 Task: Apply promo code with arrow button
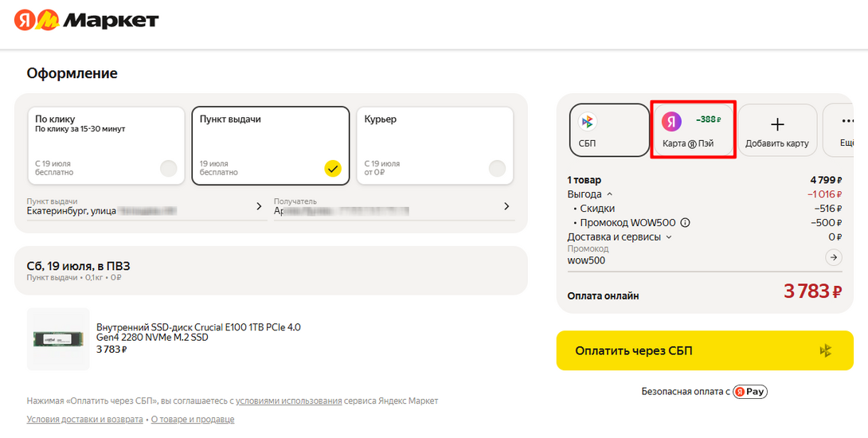pos(834,257)
